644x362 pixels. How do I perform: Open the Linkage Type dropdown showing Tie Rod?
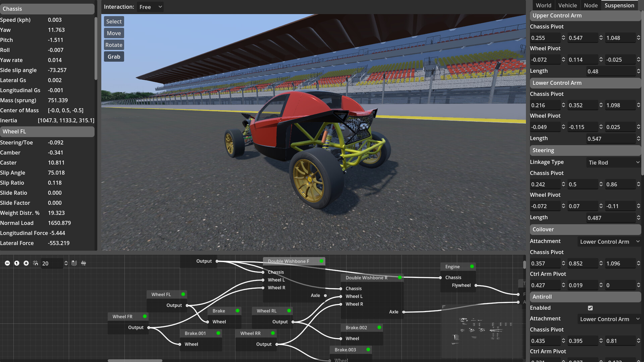pos(613,162)
